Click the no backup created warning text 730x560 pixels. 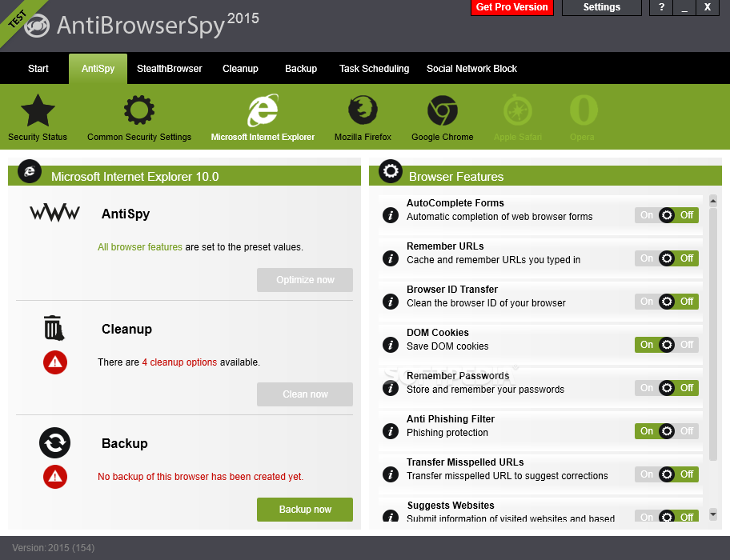pyautogui.click(x=201, y=477)
